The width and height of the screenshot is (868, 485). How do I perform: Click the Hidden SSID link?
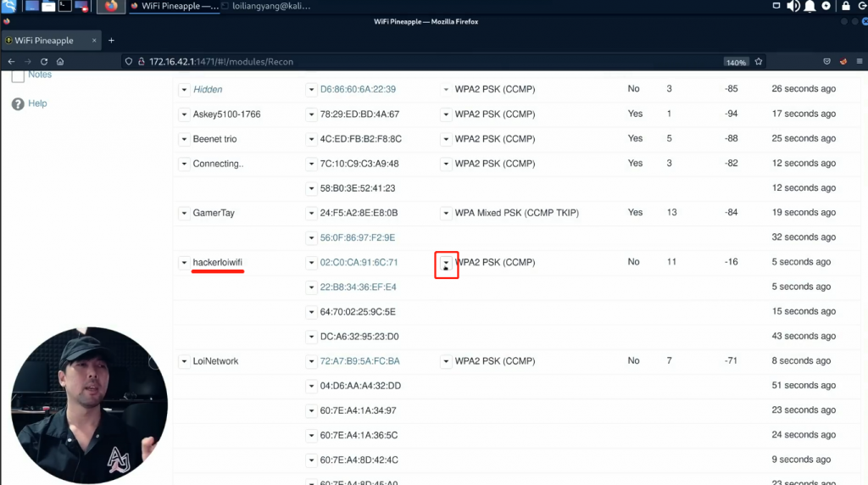pyautogui.click(x=208, y=89)
